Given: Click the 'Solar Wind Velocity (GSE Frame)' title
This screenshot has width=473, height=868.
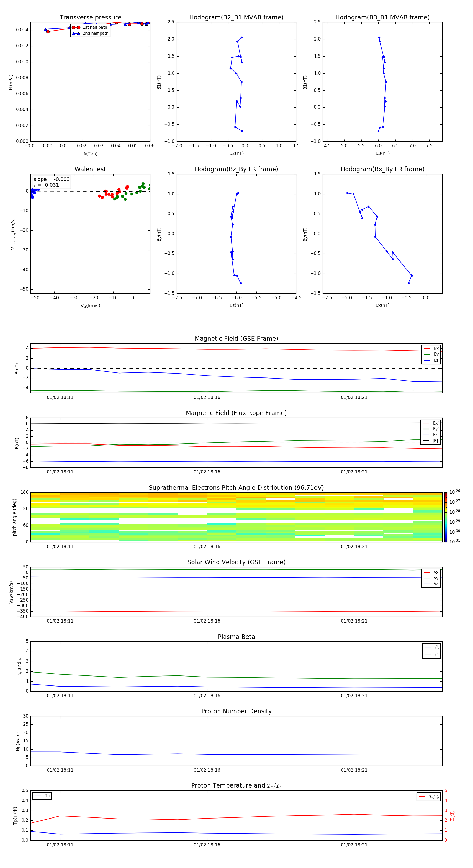Looking at the screenshot, I should (236, 562).
